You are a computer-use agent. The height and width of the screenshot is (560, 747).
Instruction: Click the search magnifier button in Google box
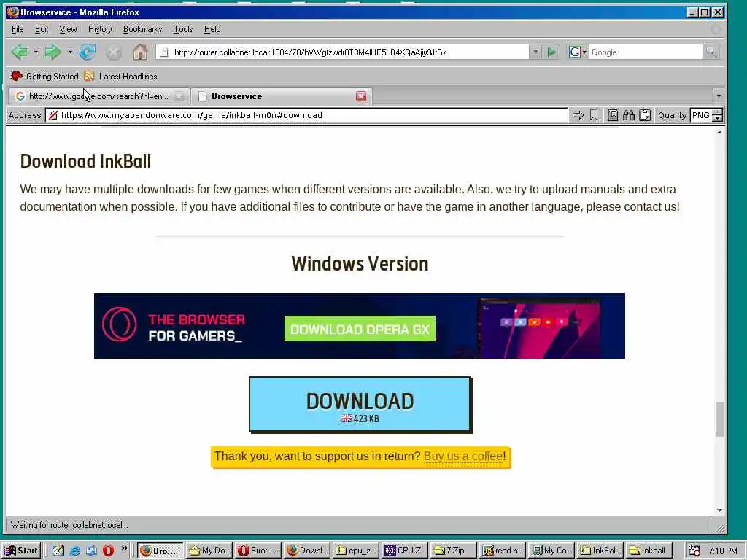point(711,52)
